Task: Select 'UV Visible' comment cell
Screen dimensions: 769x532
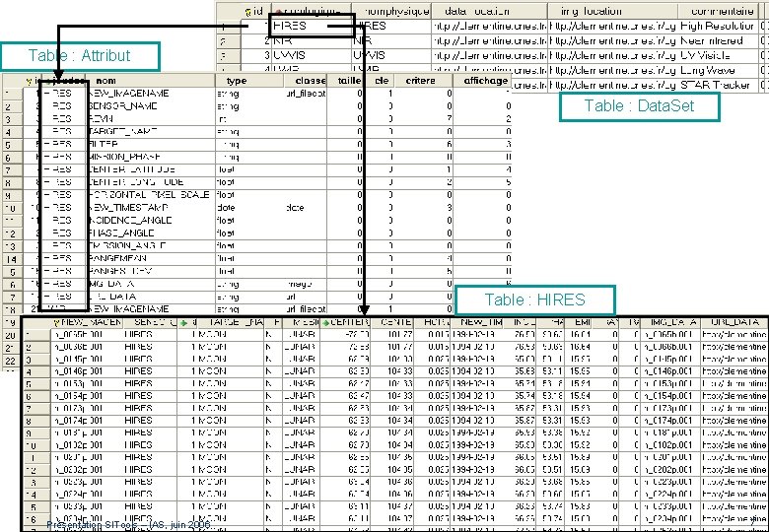Action: tap(718, 55)
